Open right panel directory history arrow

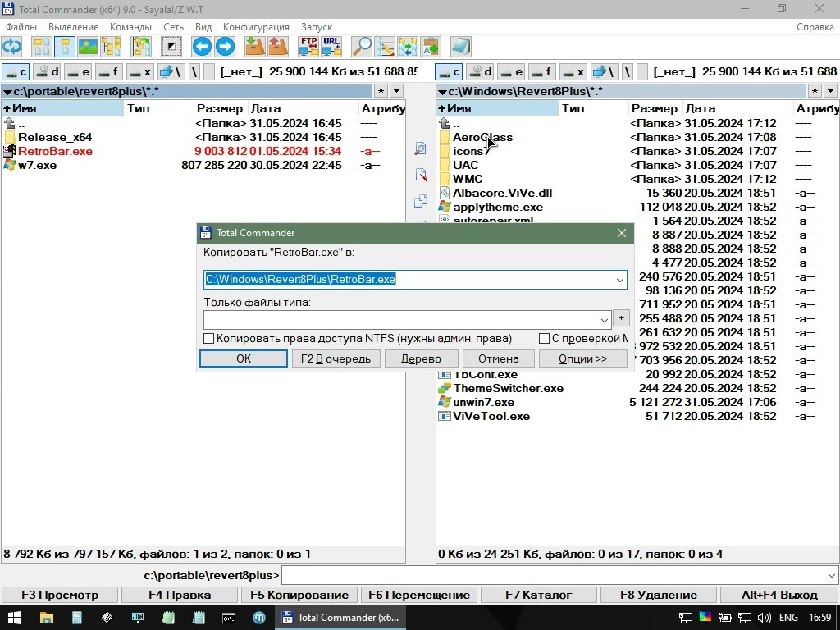pos(830,91)
